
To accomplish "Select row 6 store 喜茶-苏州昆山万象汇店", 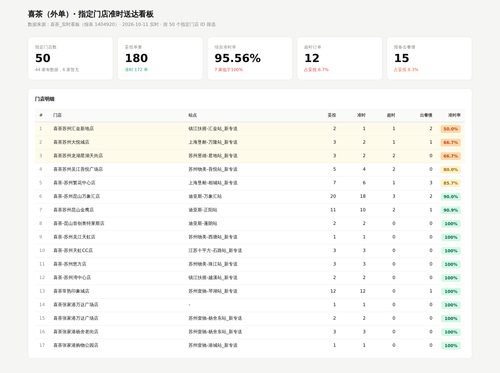I will [x=77, y=196].
